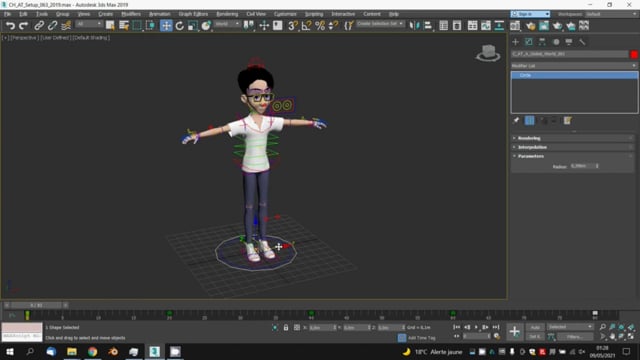Viewport: 640px width, 360px height.
Task: Click the Set Key mode button
Action: click(535, 336)
